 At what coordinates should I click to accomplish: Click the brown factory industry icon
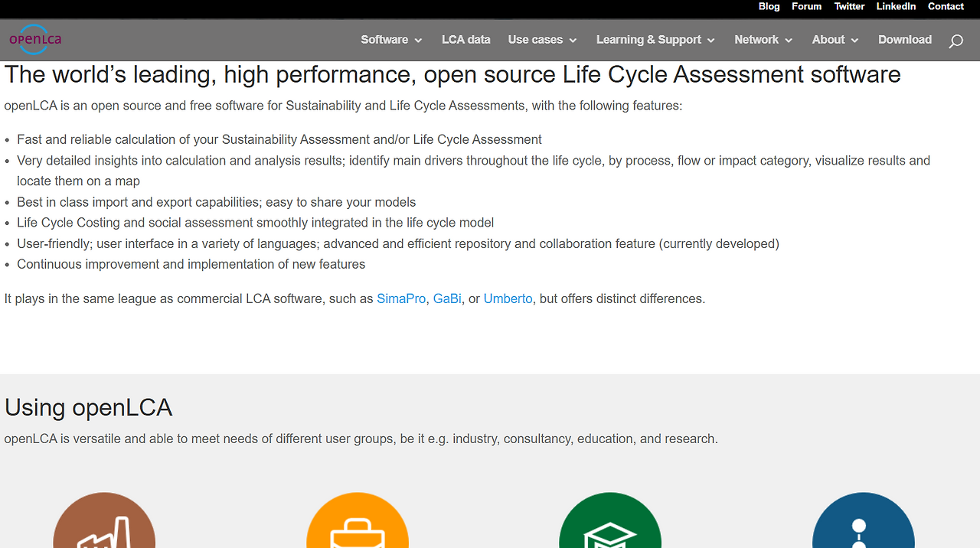(x=104, y=520)
